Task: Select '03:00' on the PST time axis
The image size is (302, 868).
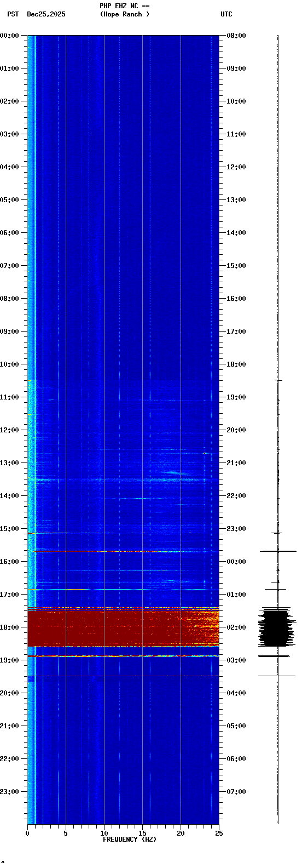Action: pyautogui.click(x=10, y=134)
